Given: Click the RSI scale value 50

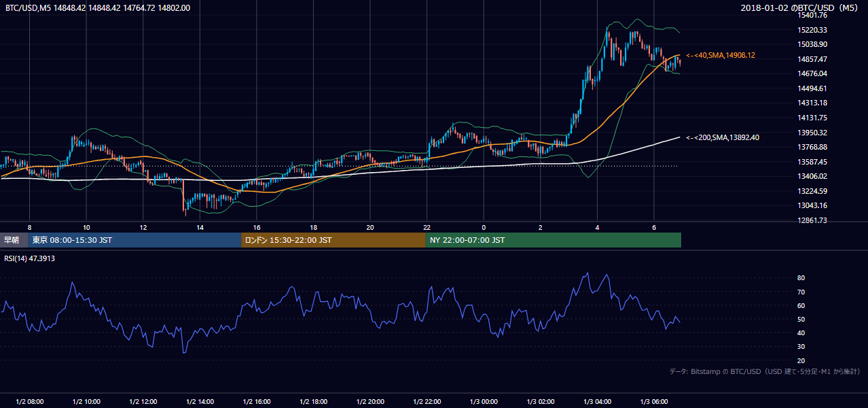Looking at the screenshot, I should coord(801,319).
